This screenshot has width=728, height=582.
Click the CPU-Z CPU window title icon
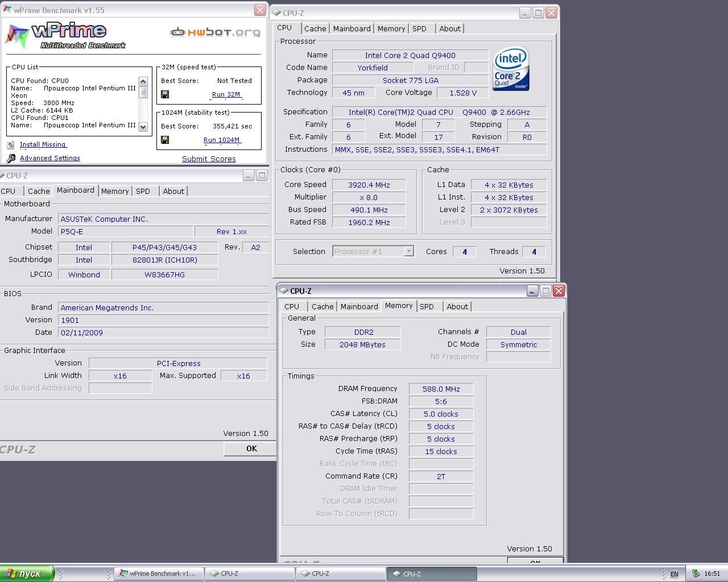(x=276, y=13)
